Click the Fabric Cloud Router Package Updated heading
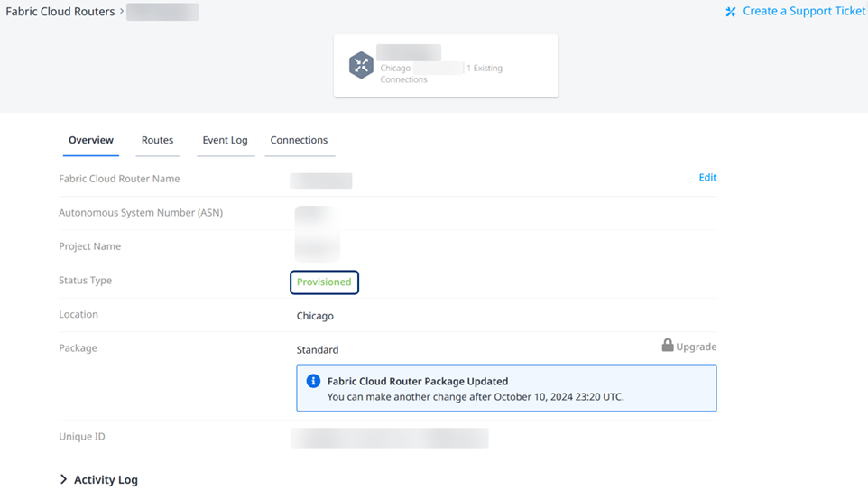The height and width of the screenshot is (500, 868). point(418,381)
